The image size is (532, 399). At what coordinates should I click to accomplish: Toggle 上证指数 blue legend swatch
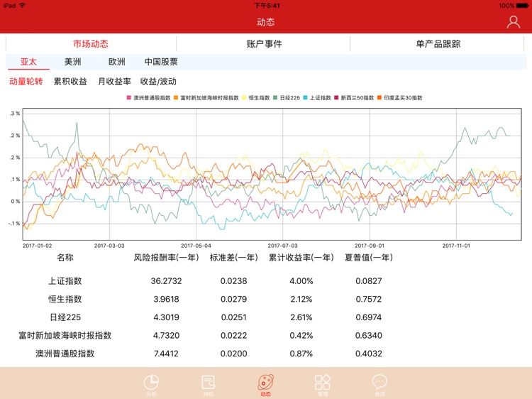pos(305,98)
